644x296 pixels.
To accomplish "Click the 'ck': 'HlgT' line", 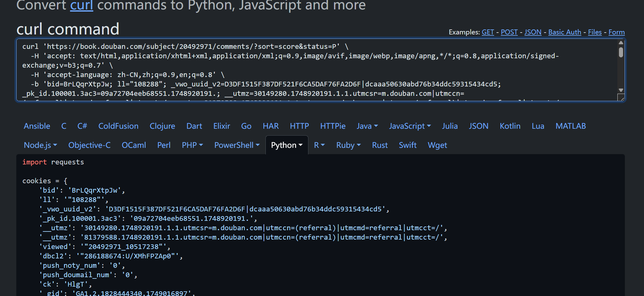I will 65,284.
